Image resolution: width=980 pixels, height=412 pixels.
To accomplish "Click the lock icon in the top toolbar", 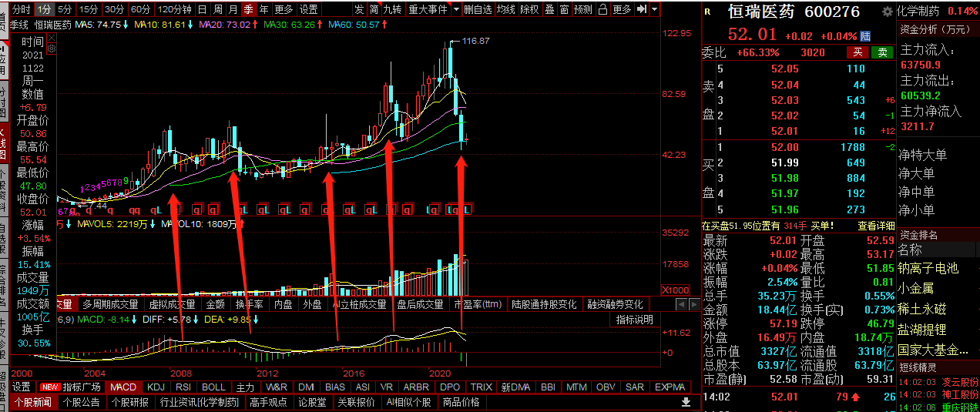I will (602, 9).
